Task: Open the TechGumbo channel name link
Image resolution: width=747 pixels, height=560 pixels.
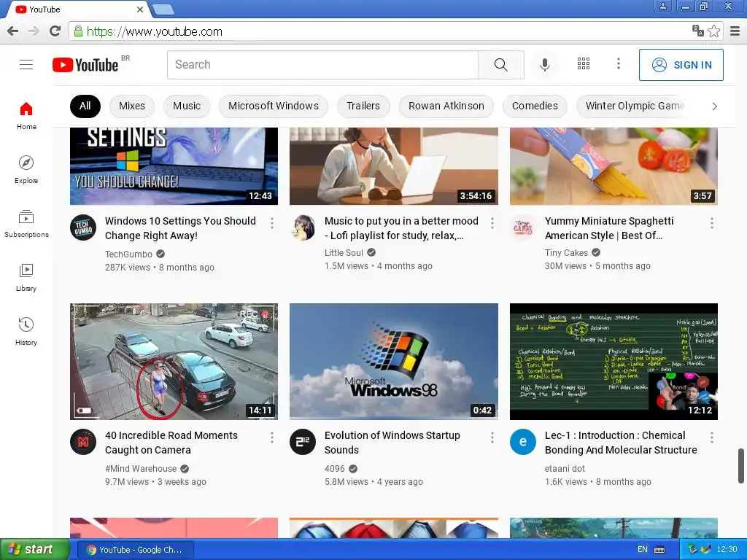Action: point(128,254)
